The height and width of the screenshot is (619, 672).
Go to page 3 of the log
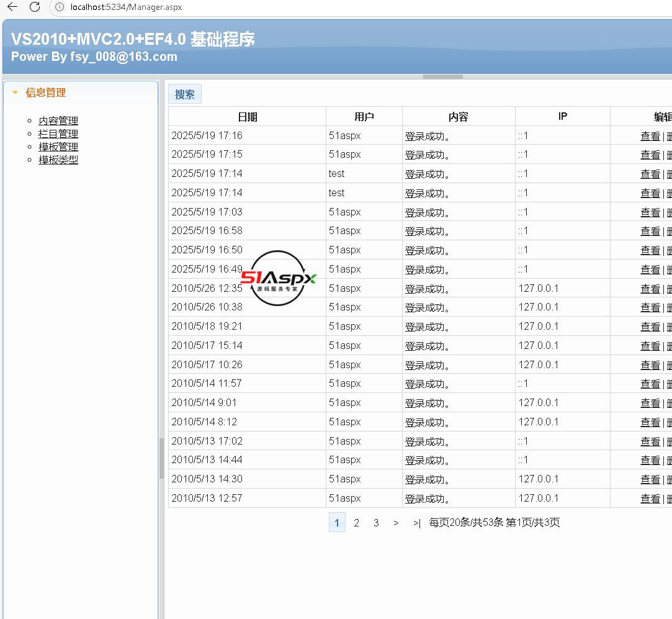click(376, 523)
